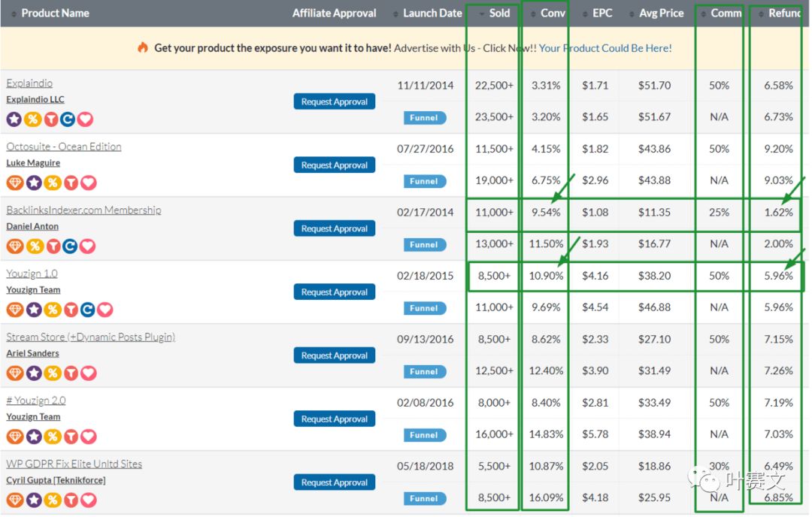Viewport: 812px width, 517px height.
Task: Open Stream Store (+Dynamic Posts Plugin) link
Action: pyautogui.click(x=91, y=337)
